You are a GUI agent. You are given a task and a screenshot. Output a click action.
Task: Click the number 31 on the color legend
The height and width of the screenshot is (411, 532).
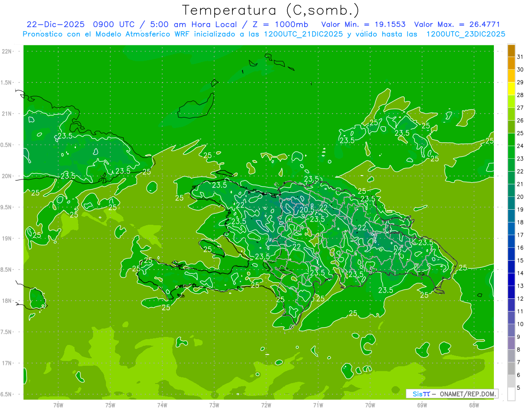point(520,57)
